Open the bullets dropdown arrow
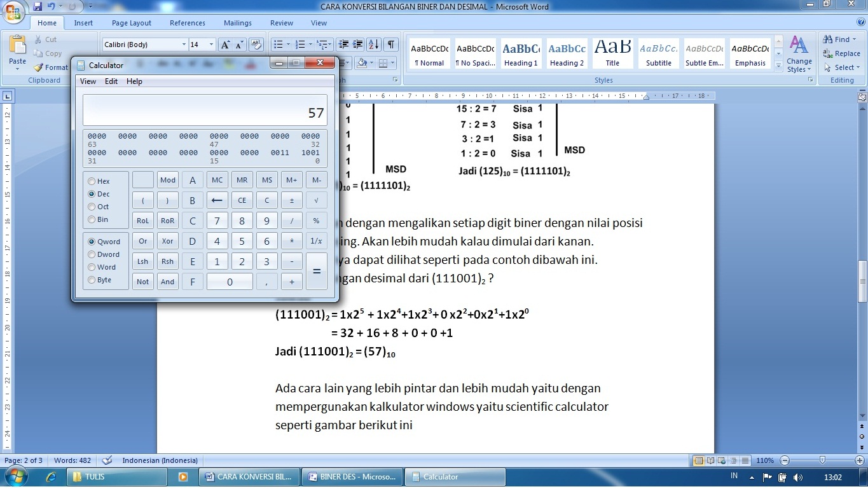The width and height of the screenshot is (868, 489). [288, 45]
